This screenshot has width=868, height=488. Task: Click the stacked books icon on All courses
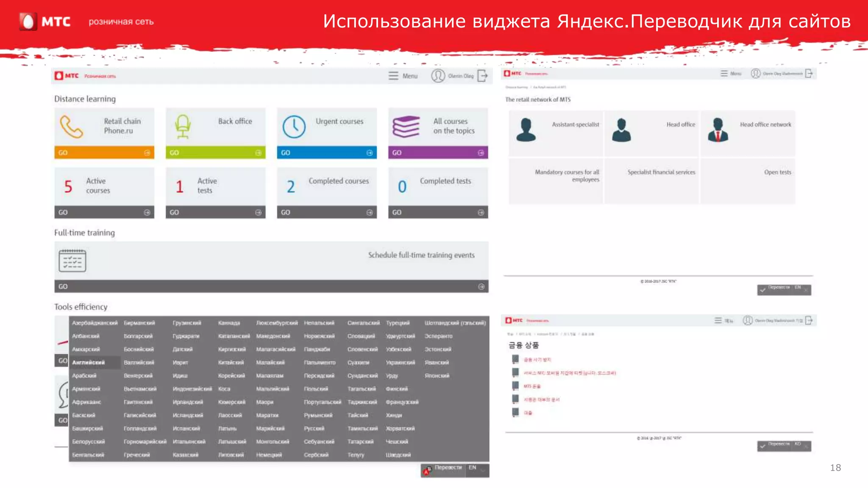tap(406, 127)
